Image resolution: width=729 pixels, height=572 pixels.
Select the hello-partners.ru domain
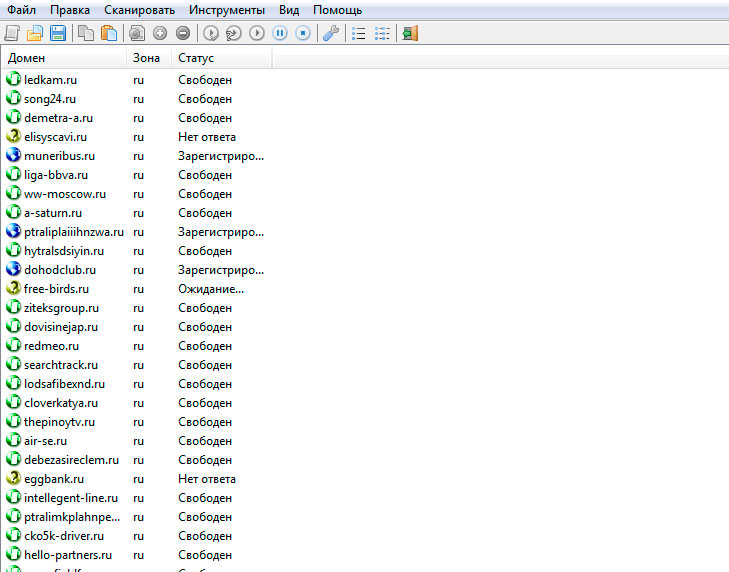(68, 555)
